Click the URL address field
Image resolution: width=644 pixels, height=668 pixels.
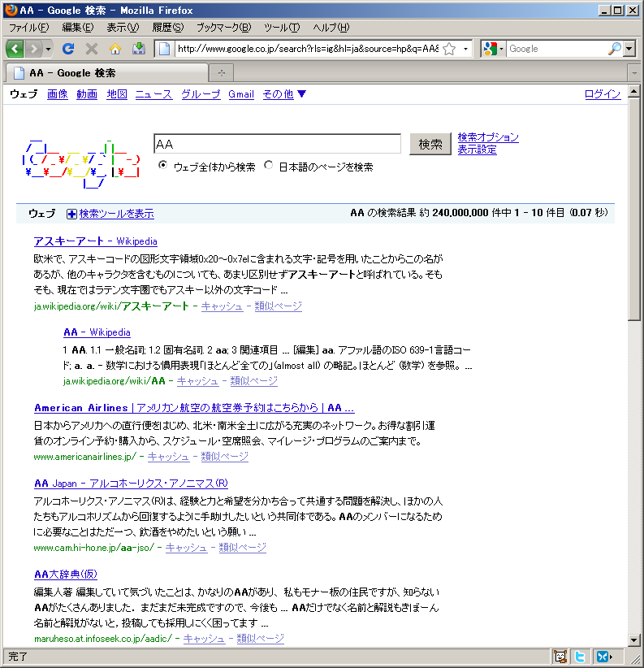tap(308, 49)
